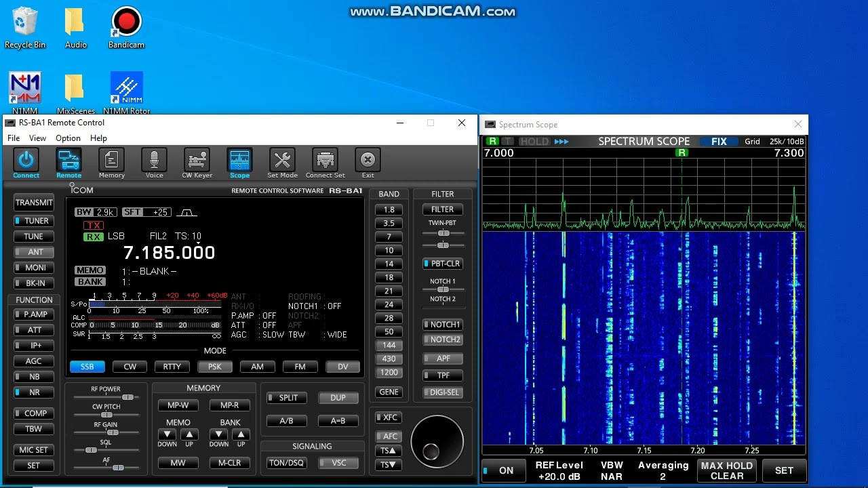
Task: Select SSB mode
Action: 87,367
